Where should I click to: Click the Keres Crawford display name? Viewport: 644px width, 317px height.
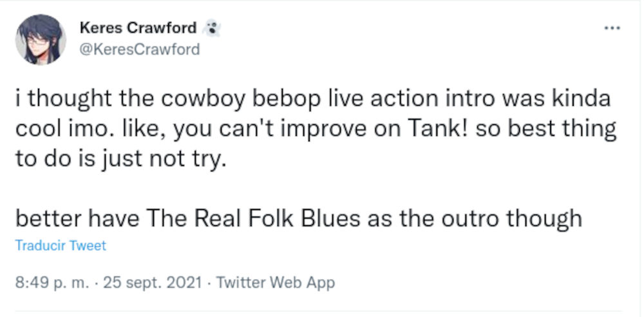(137, 28)
